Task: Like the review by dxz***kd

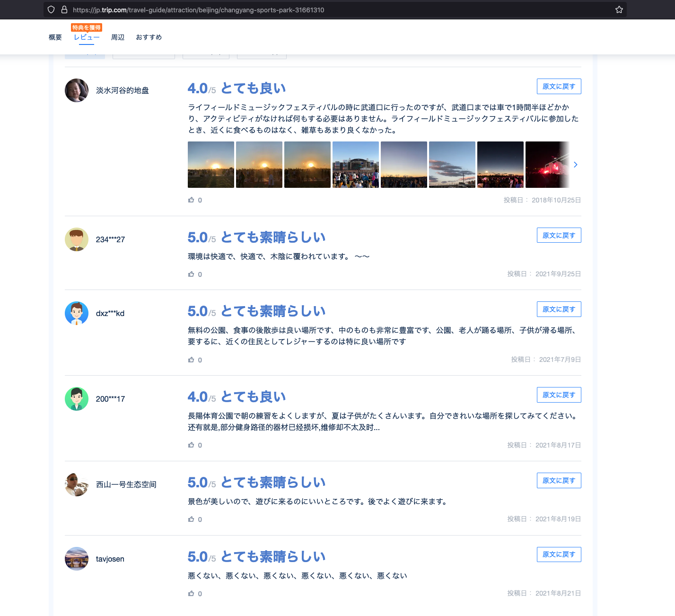Action: [x=191, y=360]
